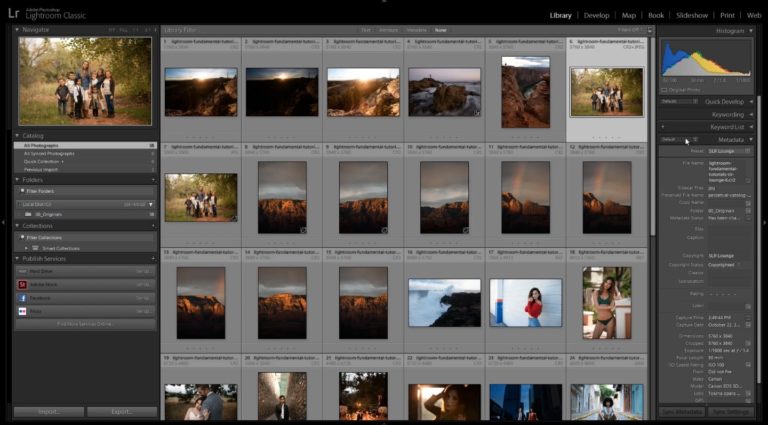Click the 00_Originals folder icon
The height and width of the screenshot is (425, 768).
pos(28,214)
